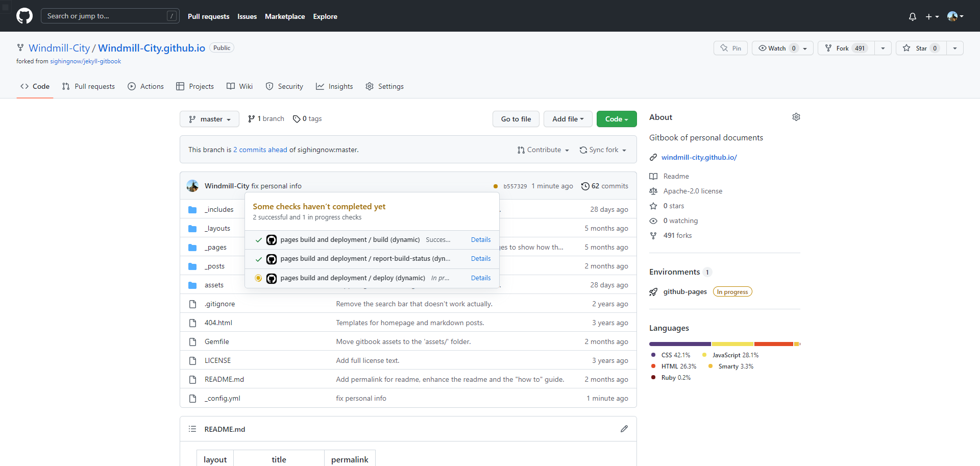This screenshot has height=466, width=980.
Task: Click the JavaScript segment of language bar
Action: click(x=733, y=344)
